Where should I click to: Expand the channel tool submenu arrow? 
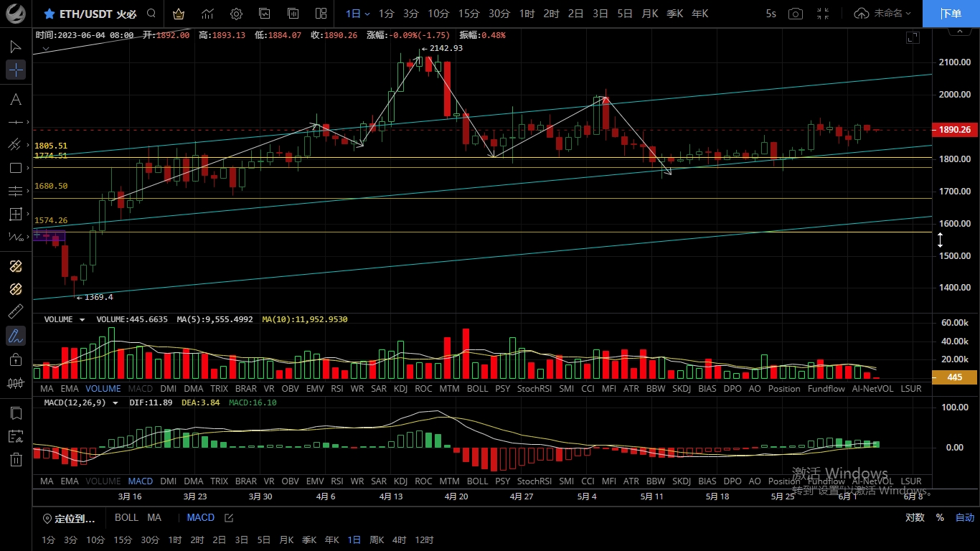pos(27,146)
